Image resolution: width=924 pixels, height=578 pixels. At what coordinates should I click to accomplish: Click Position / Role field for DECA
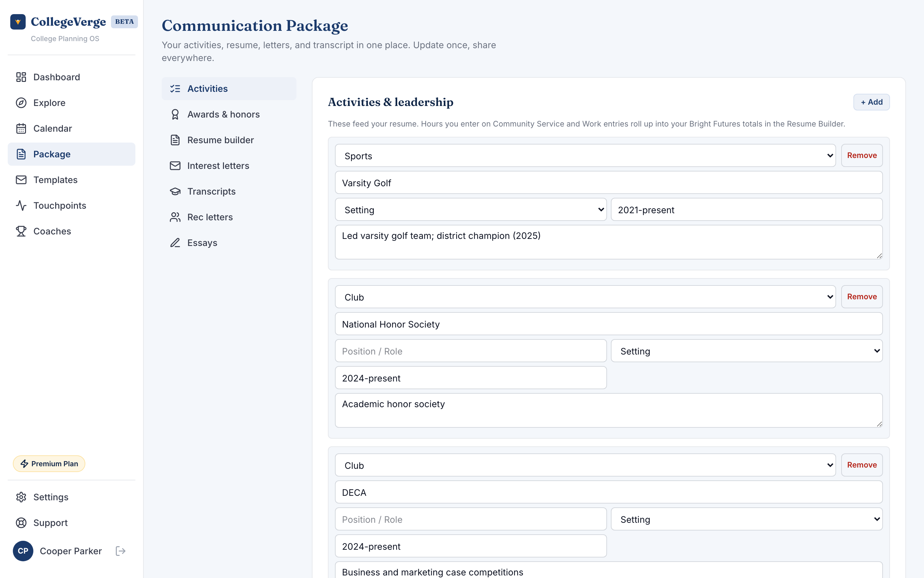tap(471, 519)
